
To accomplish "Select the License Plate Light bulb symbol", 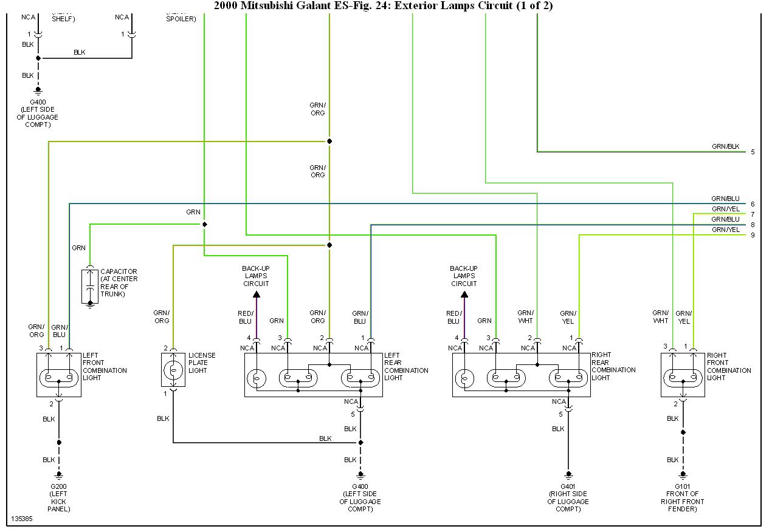I will coord(173,370).
